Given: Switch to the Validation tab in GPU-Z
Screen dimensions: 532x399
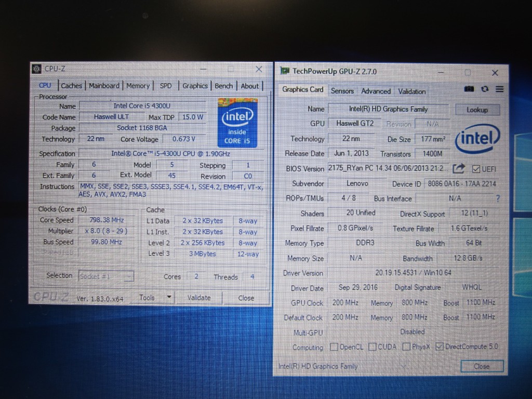Looking at the screenshot, I should click(411, 91).
